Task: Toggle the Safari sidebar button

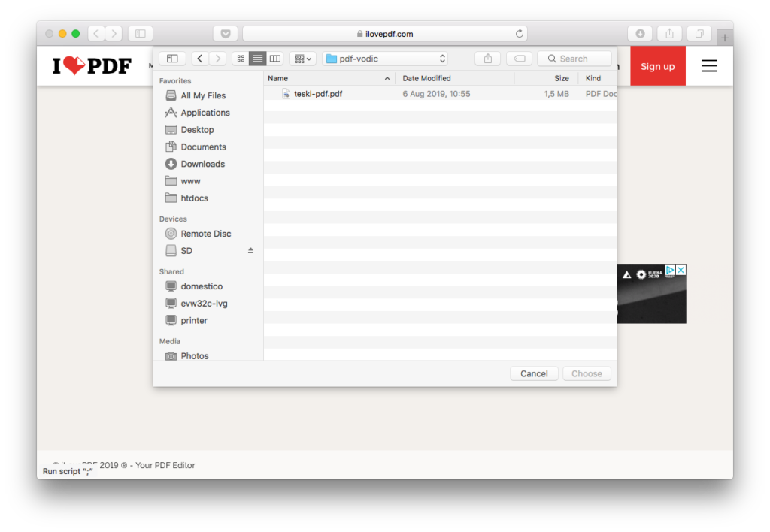Action: (141, 34)
